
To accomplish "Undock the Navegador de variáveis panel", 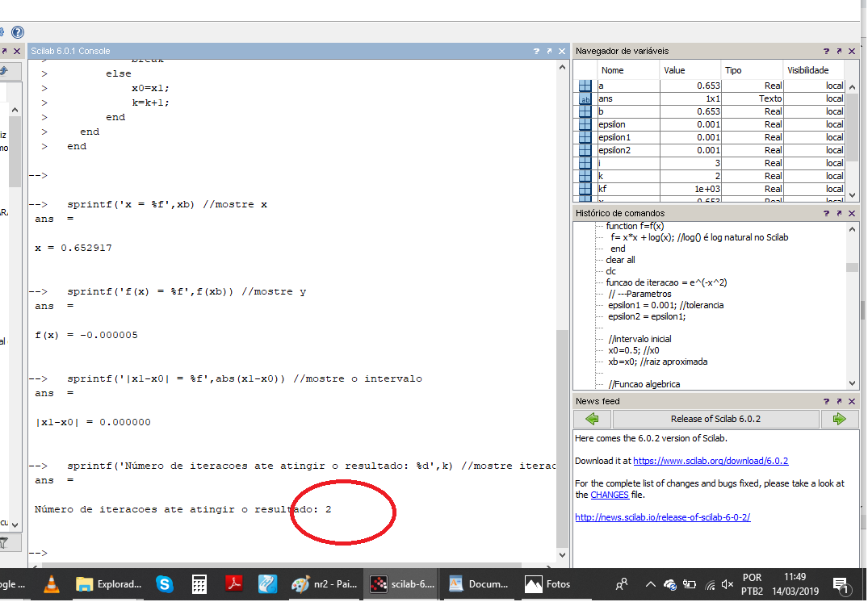I will (x=839, y=51).
